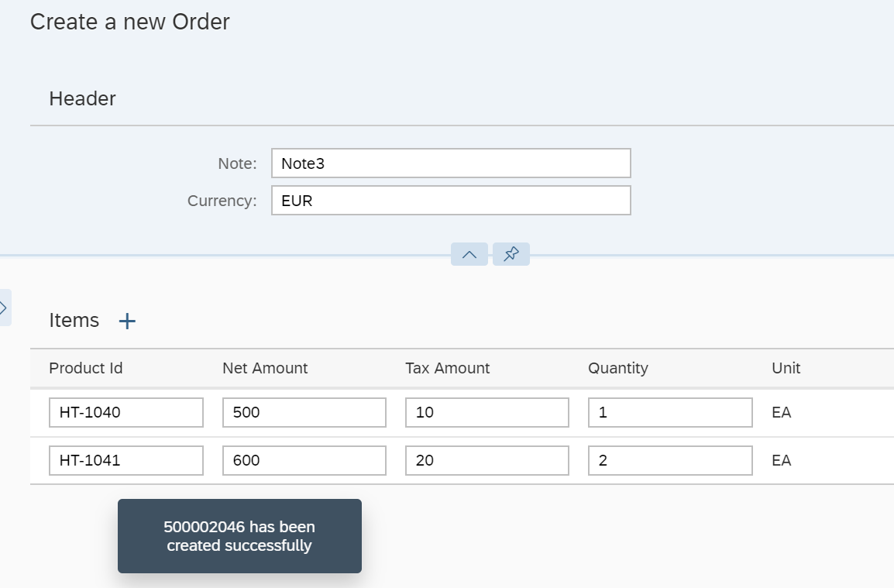Click Quantity field showing 2
The image size is (894, 588).
670,460
